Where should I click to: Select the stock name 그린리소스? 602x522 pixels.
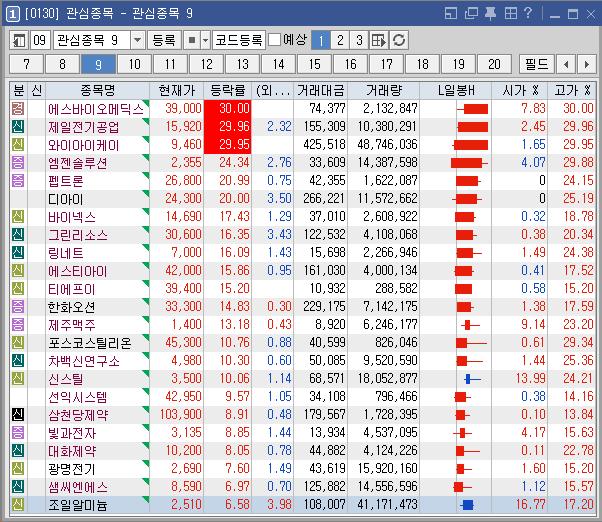tap(78, 235)
